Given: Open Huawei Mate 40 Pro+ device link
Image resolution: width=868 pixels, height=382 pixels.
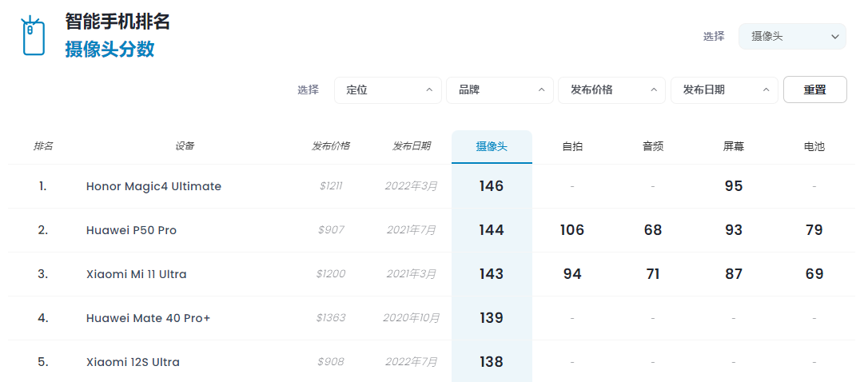Looking at the screenshot, I should 149,318.
